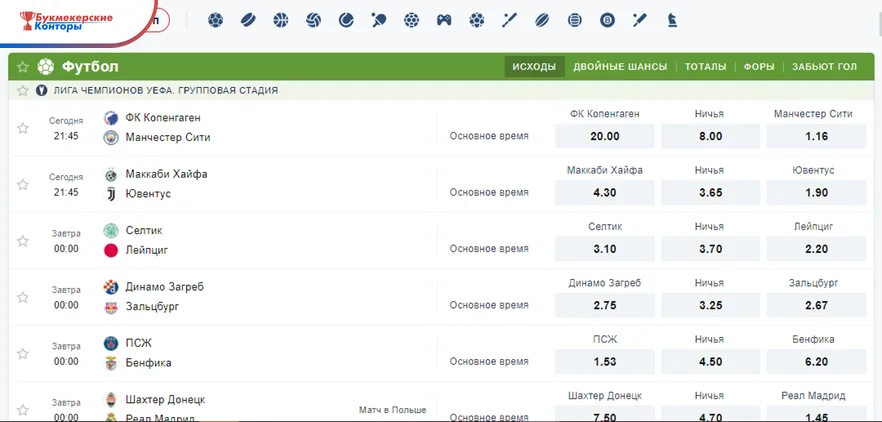Select the cricket bat icon
This screenshot has height=422, width=882.
pyautogui.click(x=640, y=20)
